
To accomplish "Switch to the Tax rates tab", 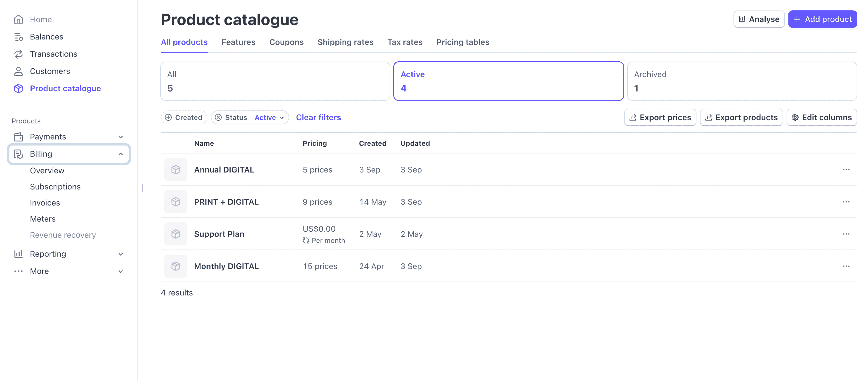I will (x=405, y=43).
